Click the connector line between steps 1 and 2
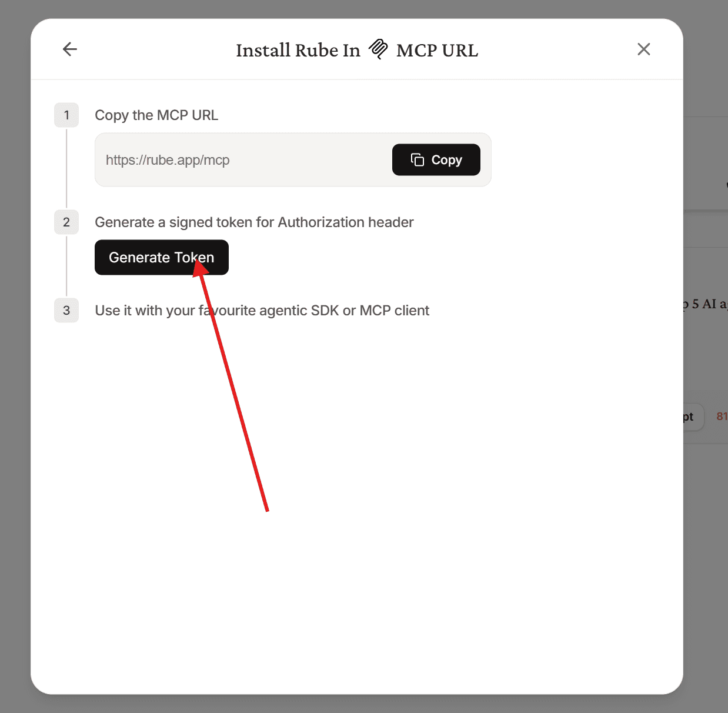728x713 pixels. coord(66,169)
